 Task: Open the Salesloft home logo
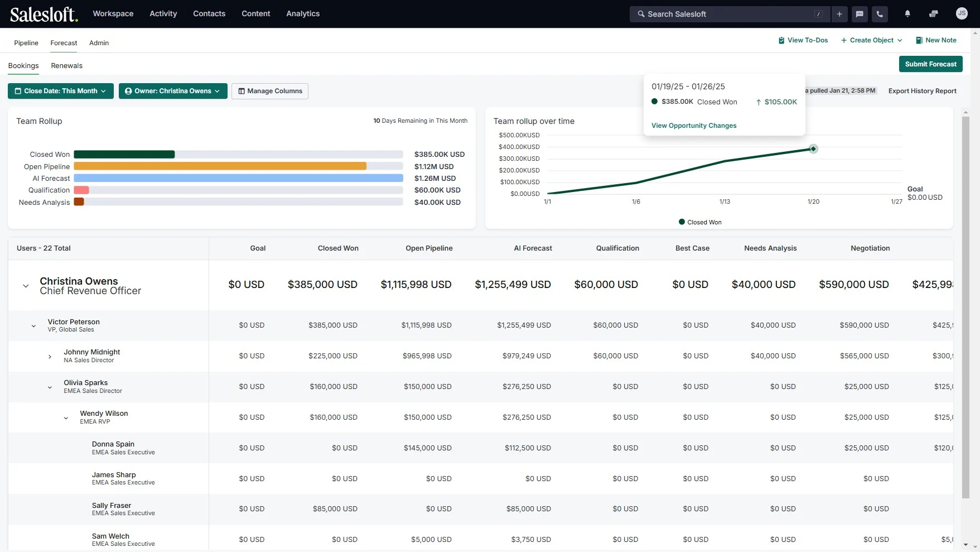[x=44, y=14]
